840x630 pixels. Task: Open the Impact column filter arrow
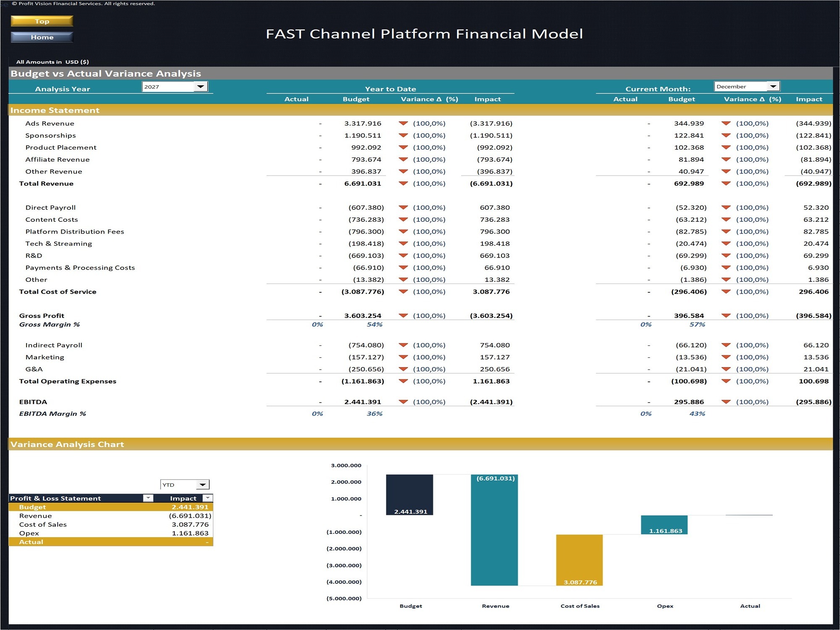point(207,498)
